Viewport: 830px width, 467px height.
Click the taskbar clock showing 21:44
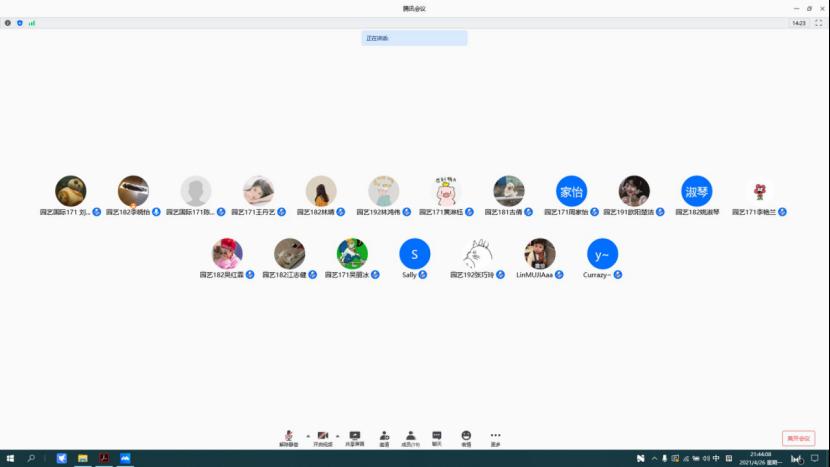click(x=760, y=459)
